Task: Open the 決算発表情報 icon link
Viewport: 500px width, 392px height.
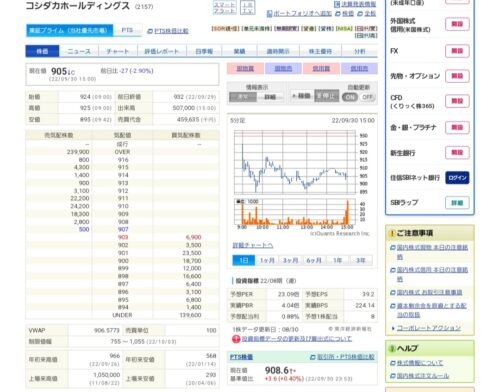Action: point(337,4)
